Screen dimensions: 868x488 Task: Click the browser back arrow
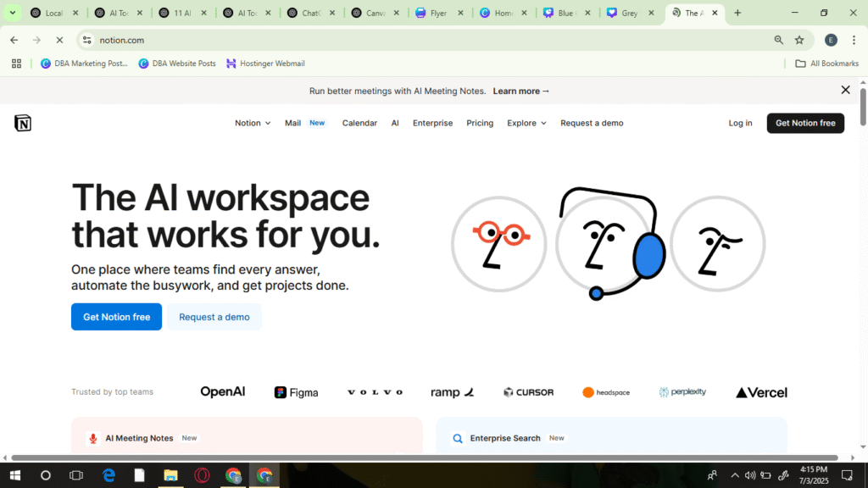(x=14, y=40)
